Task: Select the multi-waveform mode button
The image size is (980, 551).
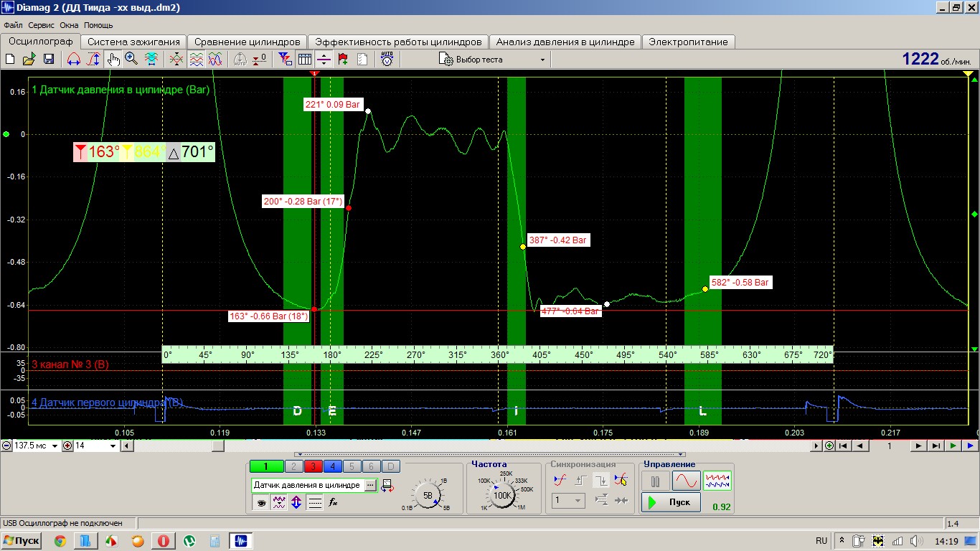Action: [717, 481]
